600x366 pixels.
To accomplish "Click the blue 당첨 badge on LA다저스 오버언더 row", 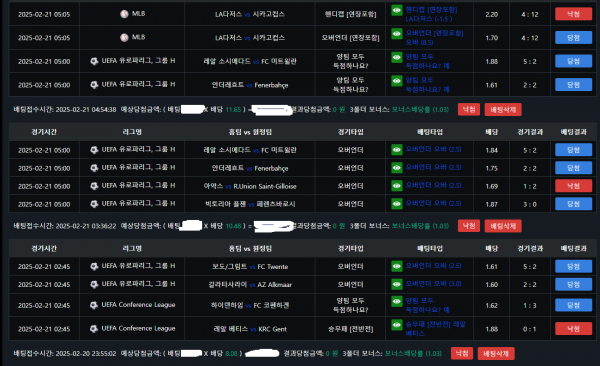I will [x=573, y=38].
